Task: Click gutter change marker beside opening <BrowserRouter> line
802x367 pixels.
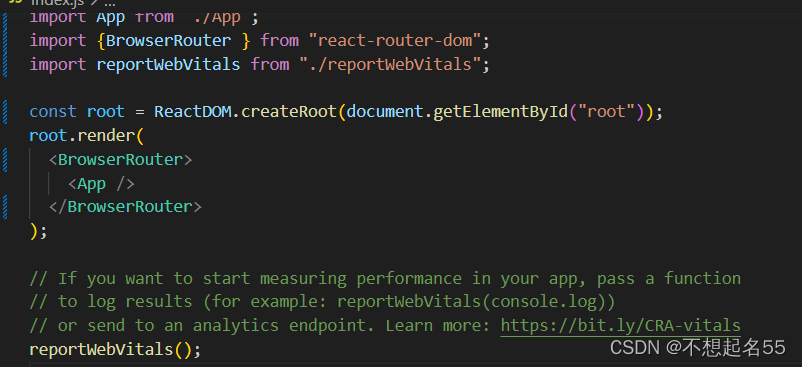Action: tap(5, 159)
